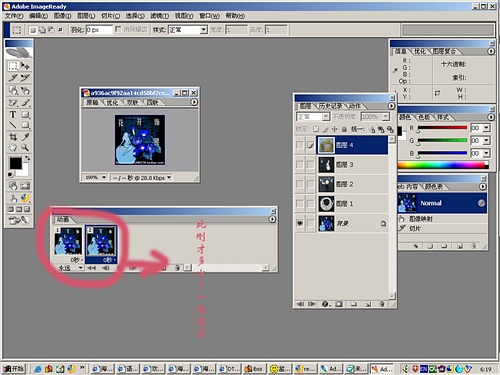Select the Hand tool

point(13,147)
